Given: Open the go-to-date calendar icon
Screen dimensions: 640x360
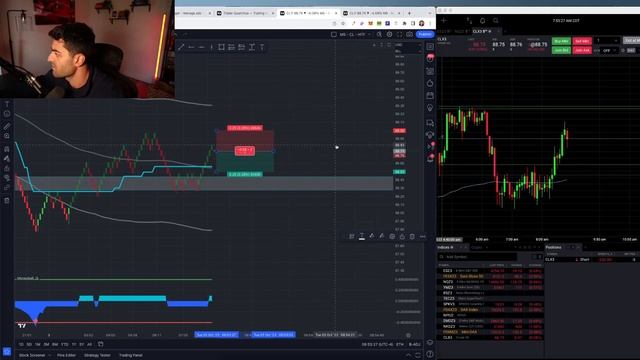Looking at the screenshot, I should [x=100, y=344].
